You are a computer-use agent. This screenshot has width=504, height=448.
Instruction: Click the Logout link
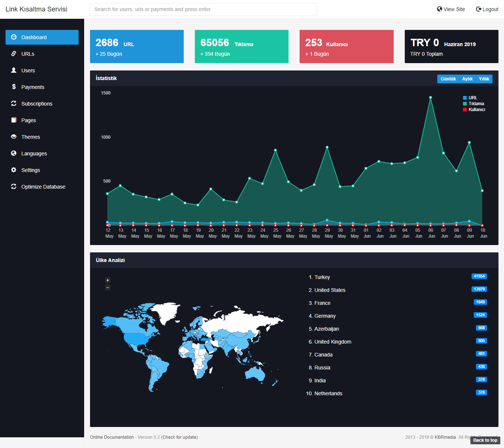487,9
